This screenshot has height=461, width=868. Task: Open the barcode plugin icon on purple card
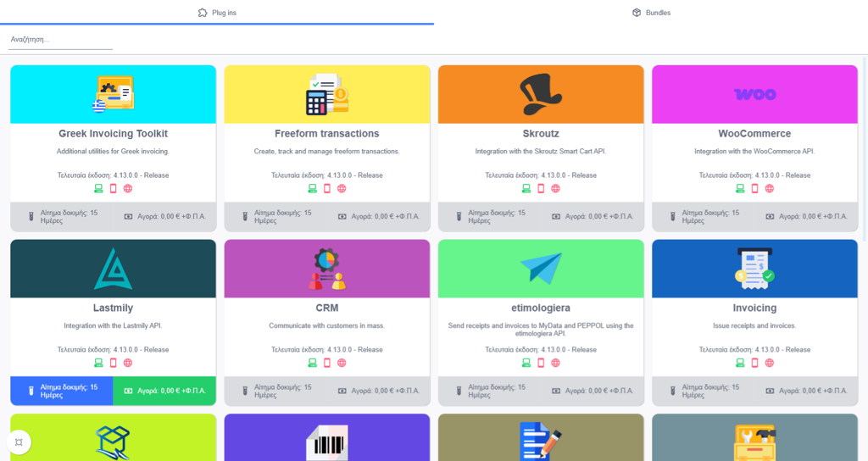tap(327, 442)
